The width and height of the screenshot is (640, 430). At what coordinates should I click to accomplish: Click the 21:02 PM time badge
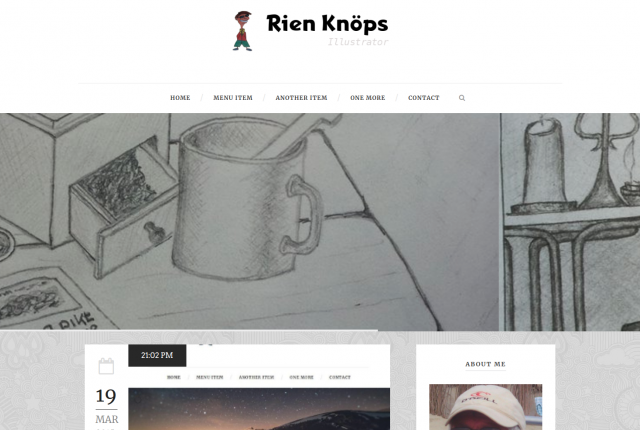(x=157, y=355)
